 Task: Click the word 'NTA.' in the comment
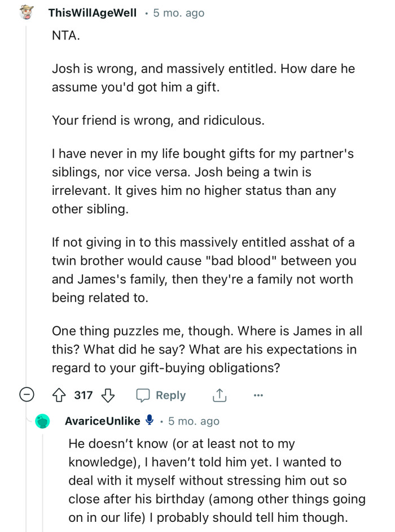(62, 35)
